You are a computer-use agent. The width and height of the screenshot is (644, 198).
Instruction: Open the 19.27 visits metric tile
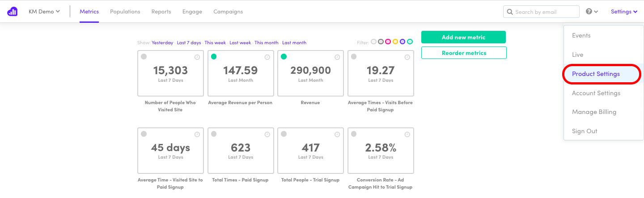click(x=381, y=73)
